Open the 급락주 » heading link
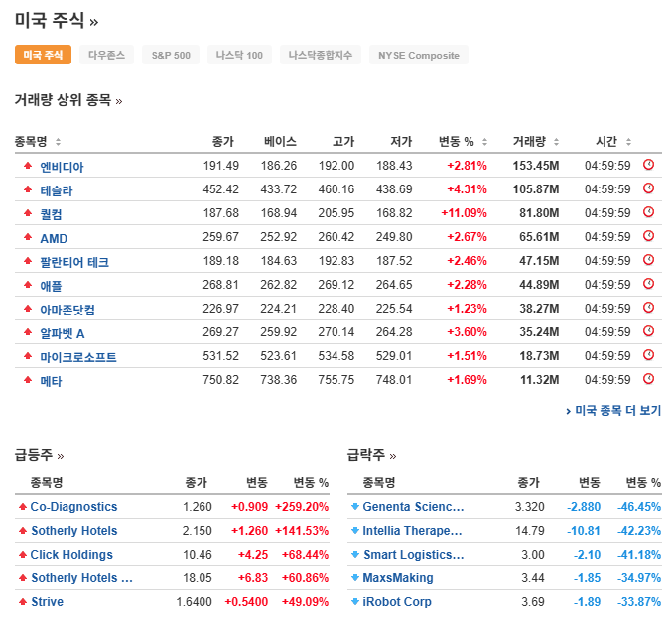 pos(372,455)
